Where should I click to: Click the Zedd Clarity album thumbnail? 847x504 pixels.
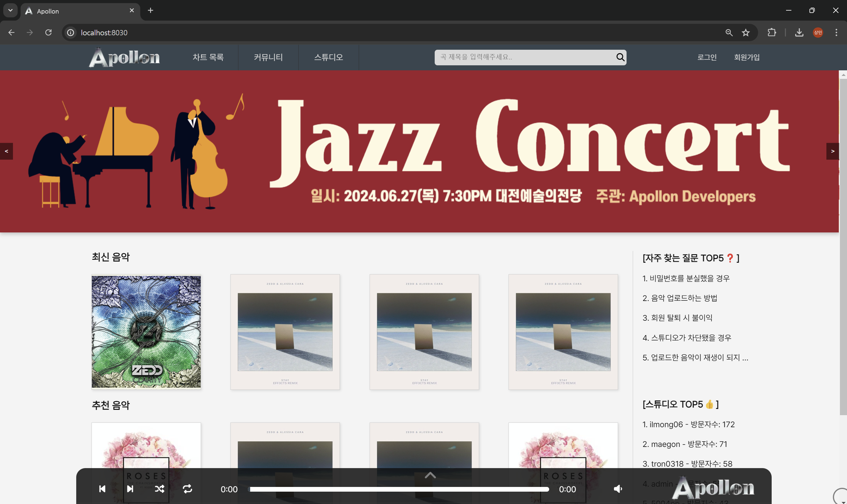(146, 332)
